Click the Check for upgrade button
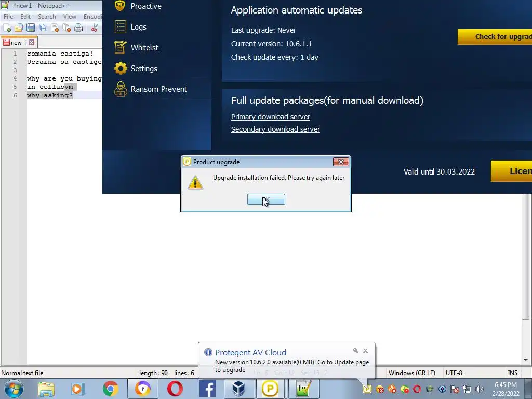532x399 pixels. point(495,37)
